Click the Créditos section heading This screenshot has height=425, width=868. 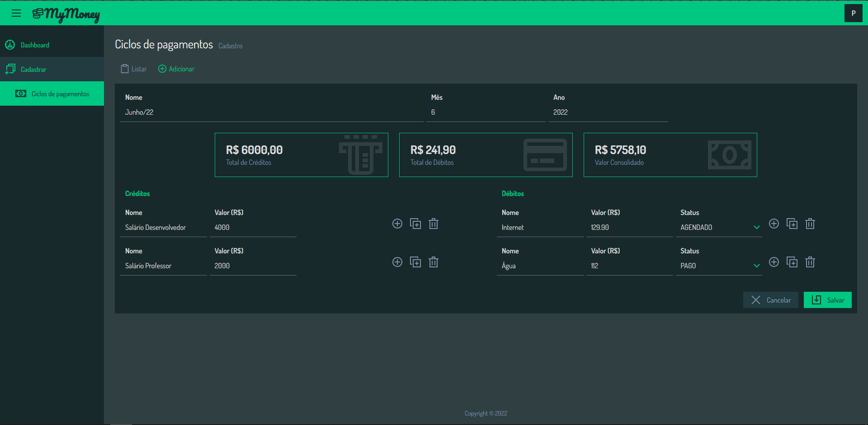click(137, 193)
